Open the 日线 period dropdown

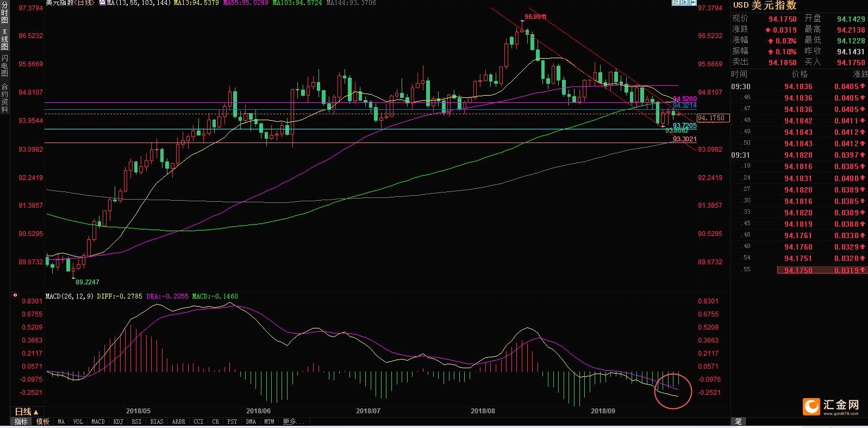click(27, 412)
